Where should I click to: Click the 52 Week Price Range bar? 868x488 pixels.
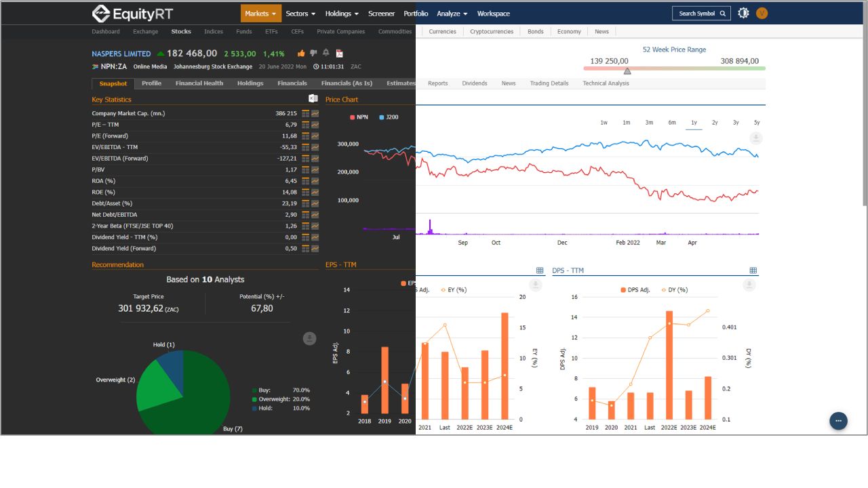pos(674,68)
